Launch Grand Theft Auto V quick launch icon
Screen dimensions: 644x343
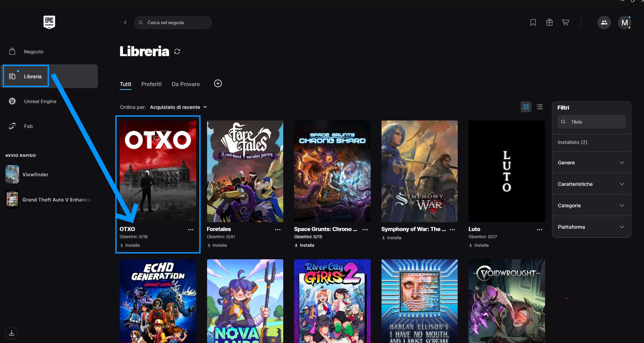click(12, 199)
